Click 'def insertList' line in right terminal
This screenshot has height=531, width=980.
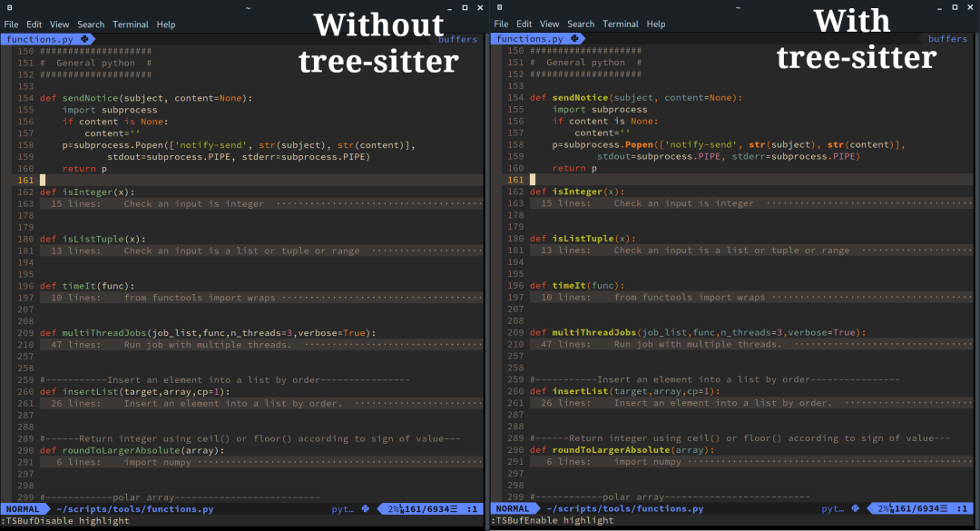tap(625, 391)
